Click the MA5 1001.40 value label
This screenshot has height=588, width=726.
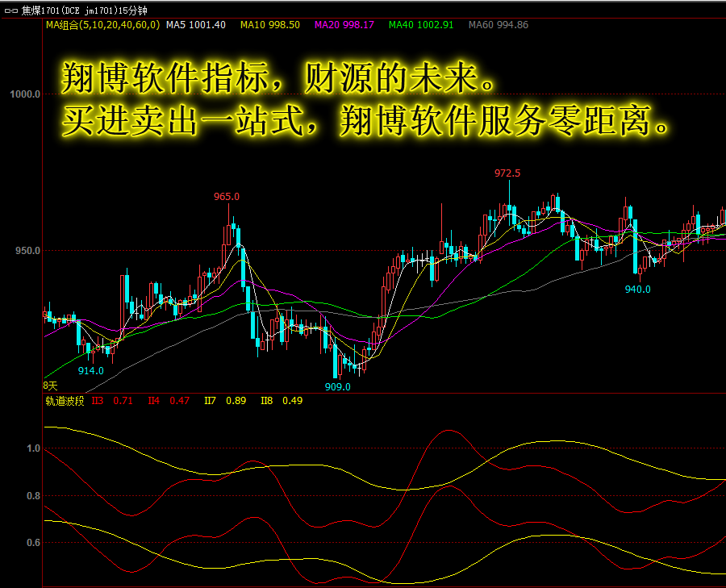pyautogui.click(x=196, y=25)
